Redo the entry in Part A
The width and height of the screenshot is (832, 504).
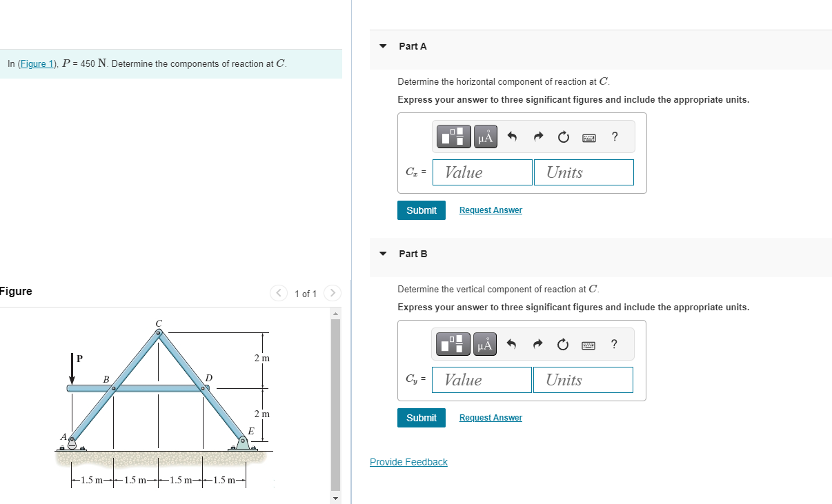click(537, 136)
